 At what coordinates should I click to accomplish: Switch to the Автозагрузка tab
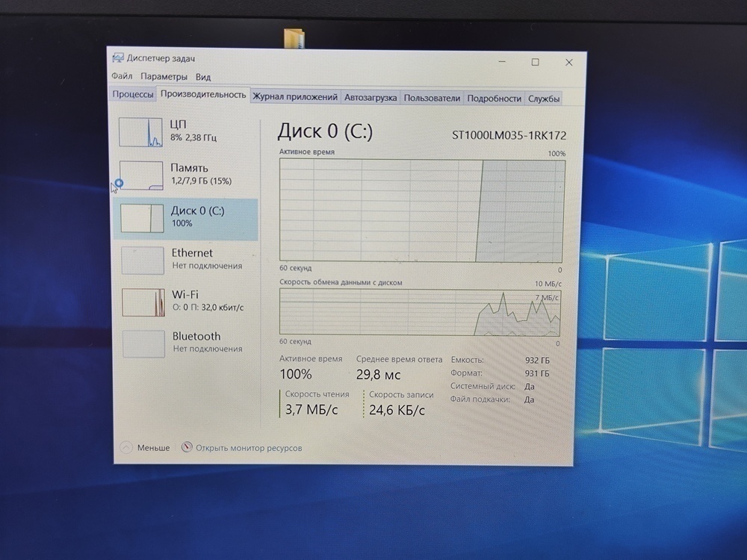tap(371, 98)
